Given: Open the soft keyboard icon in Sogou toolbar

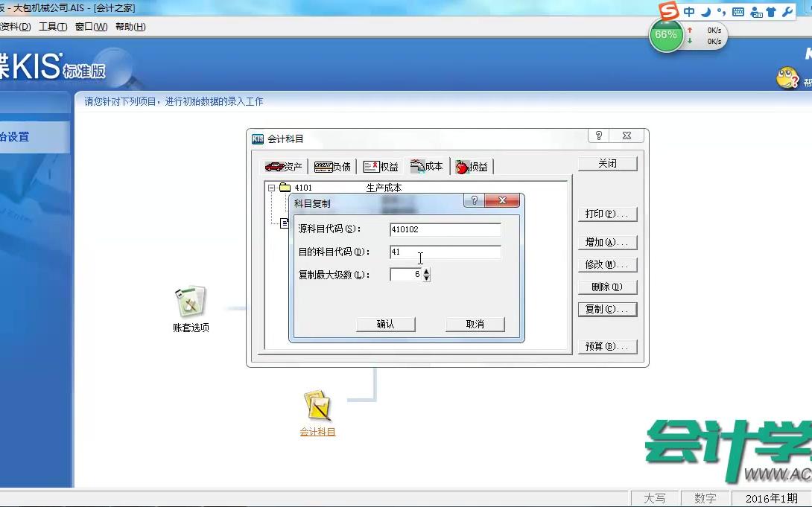Looking at the screenshot, I should [737, 12].
